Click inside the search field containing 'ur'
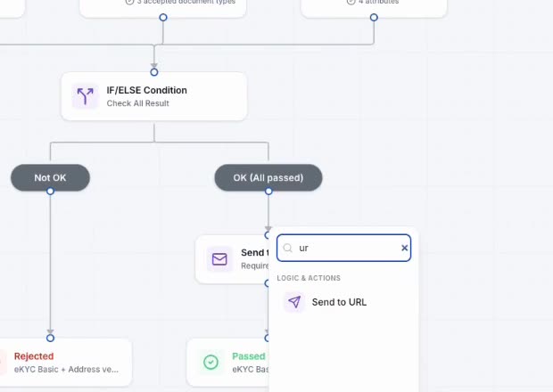Screen dimensions: 553x392 click(x=344, y=248)
